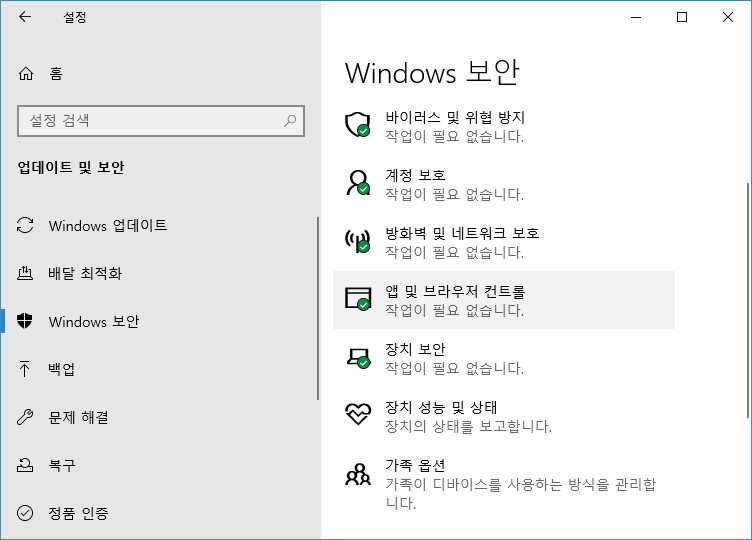Open 앱 및 브라우저 컨트롤
752x540 pixels.
[504, 300]
